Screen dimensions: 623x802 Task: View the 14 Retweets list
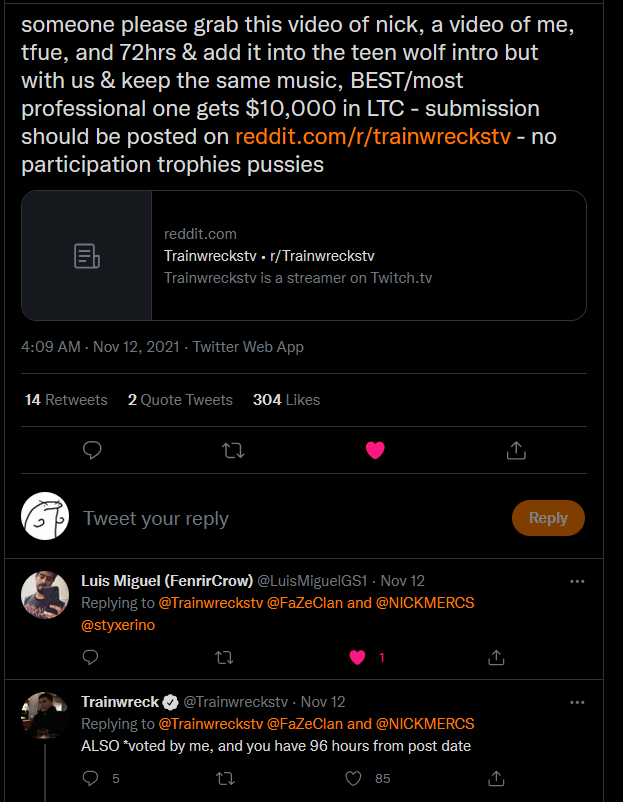(66, 400)
